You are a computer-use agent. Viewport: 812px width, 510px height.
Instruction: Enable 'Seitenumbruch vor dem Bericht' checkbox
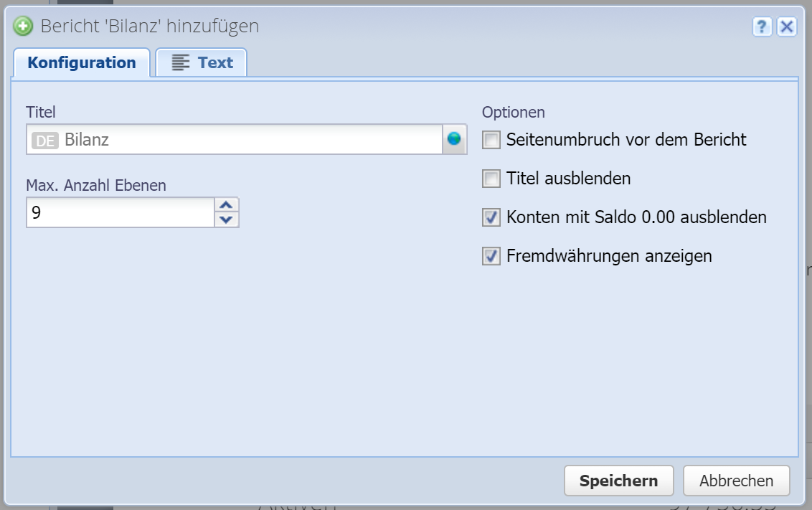click(491, 140)
